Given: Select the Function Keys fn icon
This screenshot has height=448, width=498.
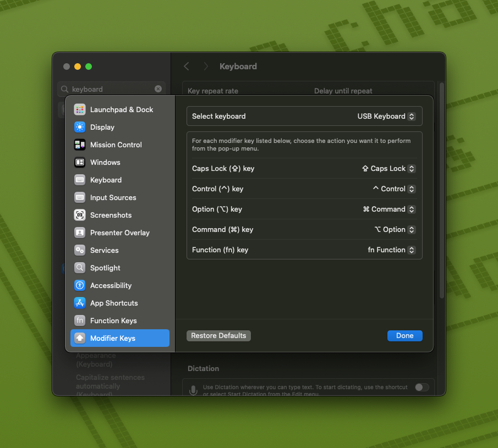Looking at the screenshot, I should (x=80, y=321).
